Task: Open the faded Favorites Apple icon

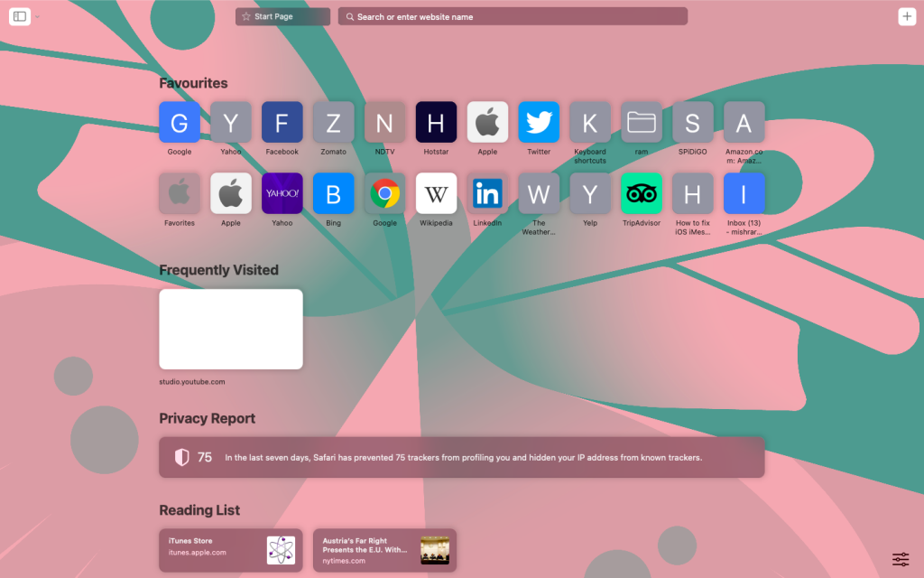Action: 180,193
